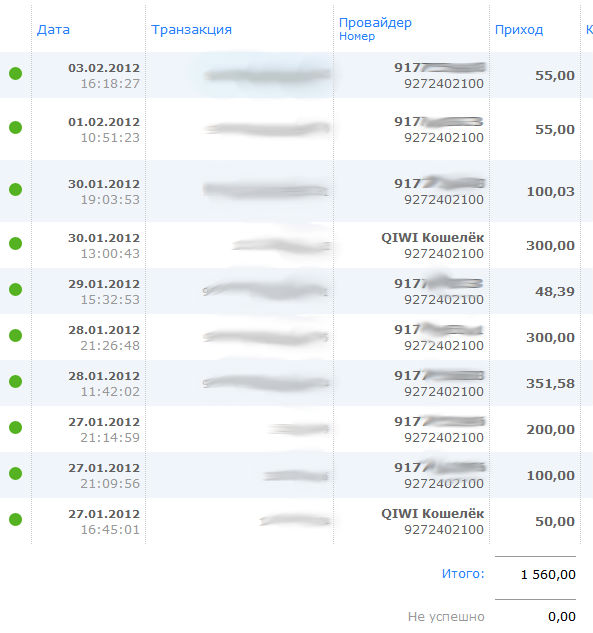Click the green status dot for 27.01.2012 16:45:01

coord(15,520)
